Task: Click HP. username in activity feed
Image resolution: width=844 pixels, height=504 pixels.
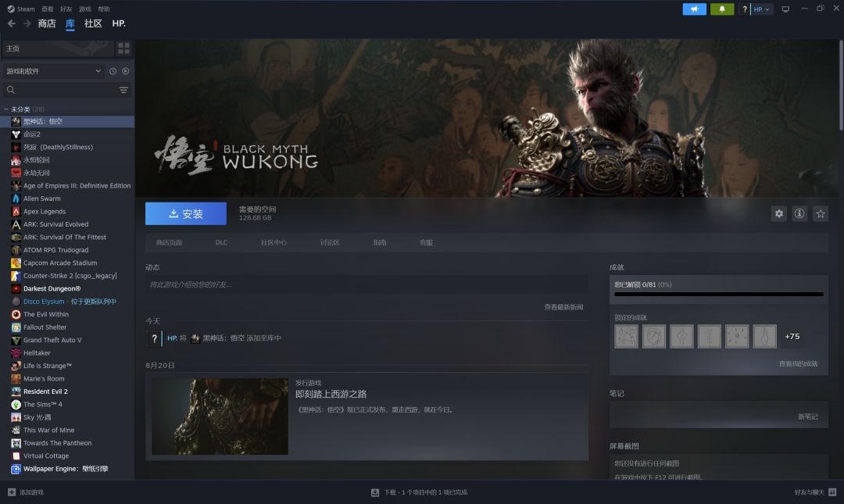Action: [172, 338]
